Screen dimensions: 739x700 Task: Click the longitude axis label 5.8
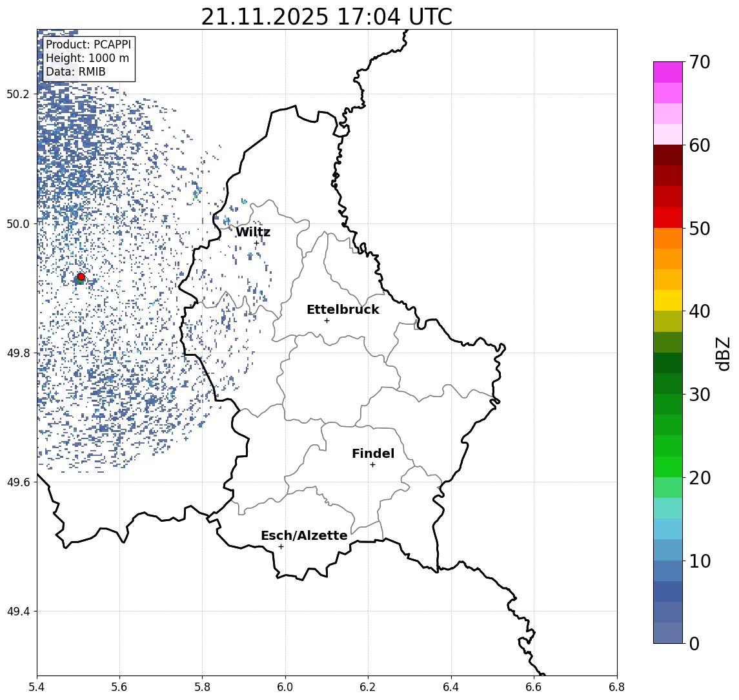pyautogui.click(x=203, y=687)
